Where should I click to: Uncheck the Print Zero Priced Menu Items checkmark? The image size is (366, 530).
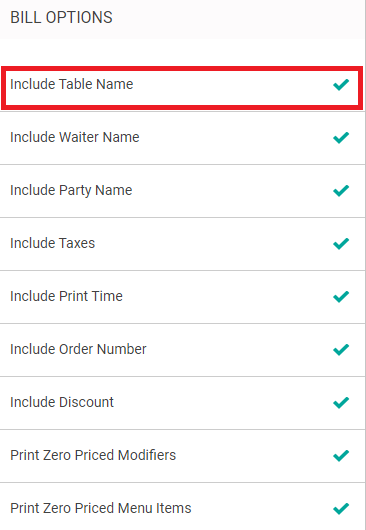[x=341, y=508]
